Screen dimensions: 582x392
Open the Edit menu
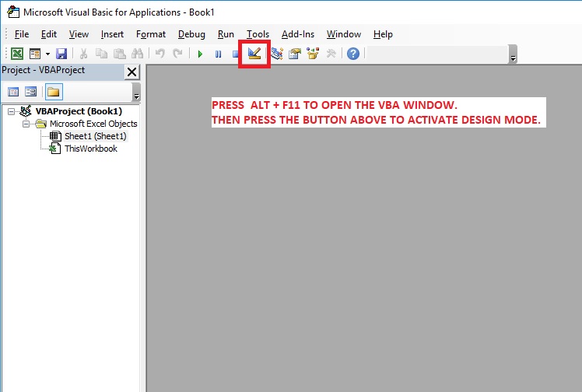click(49, 34)
